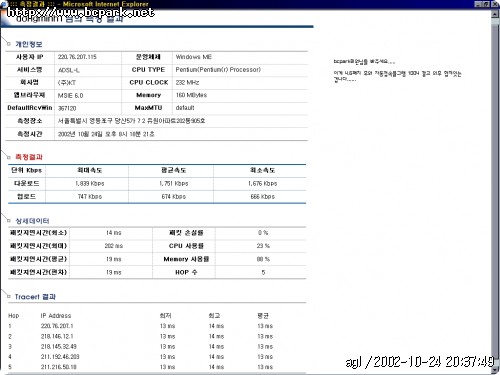Click the Memory label beside 160 MBytes
Image resolution: width=500 pixels, height=375 pixels.
pos(149,95)
